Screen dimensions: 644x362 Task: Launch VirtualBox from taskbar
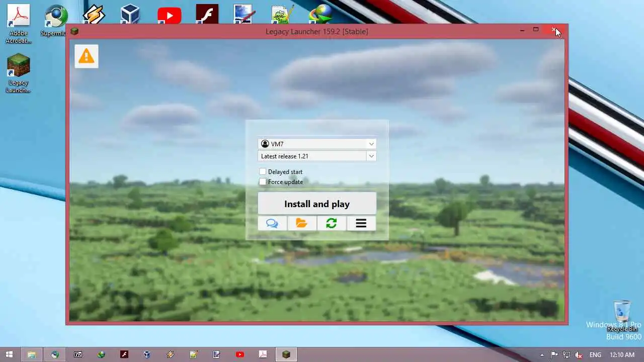click(147, 354)
